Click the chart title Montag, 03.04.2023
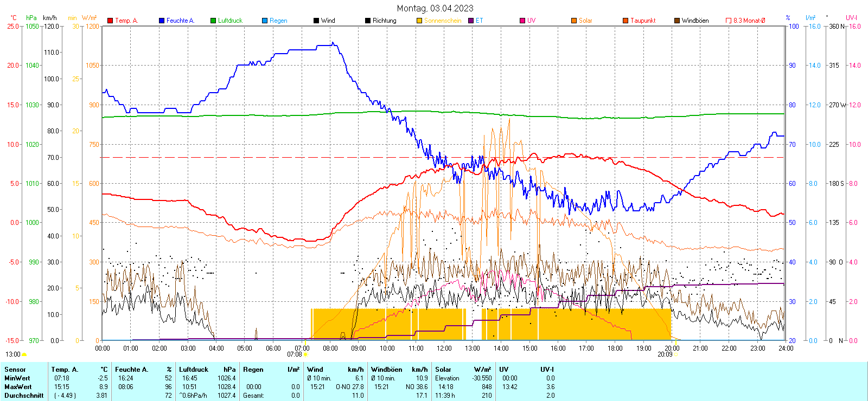Image resolution: width=868 pixels, height=401 pixels. pos(435,8)
